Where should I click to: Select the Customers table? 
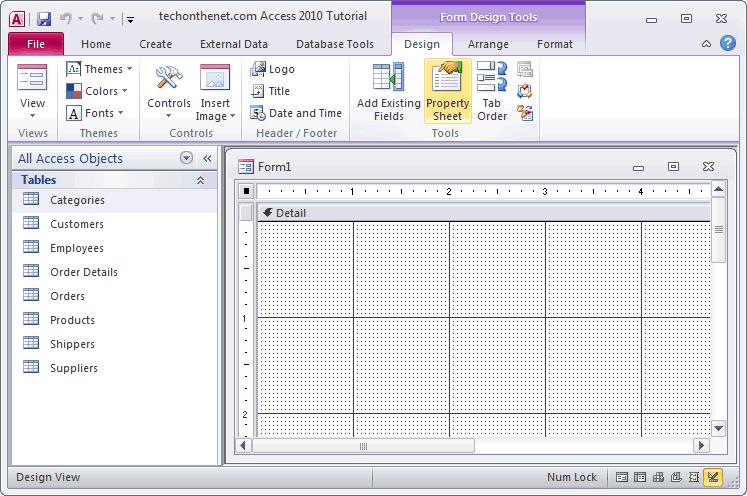point(114,224)
